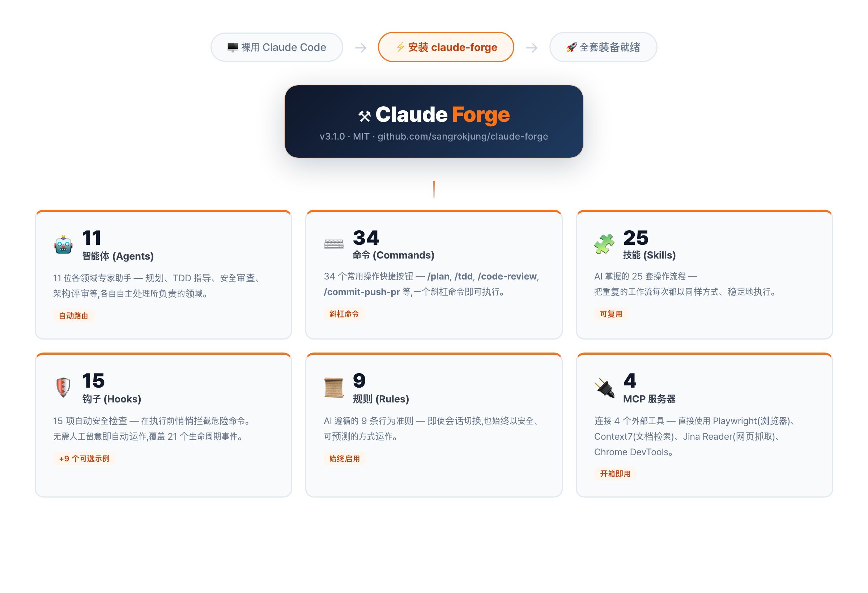The height and width of the screenshot is (593, 868).
Task: Click the Context7(文档检索) text
Action: [635, 436]
